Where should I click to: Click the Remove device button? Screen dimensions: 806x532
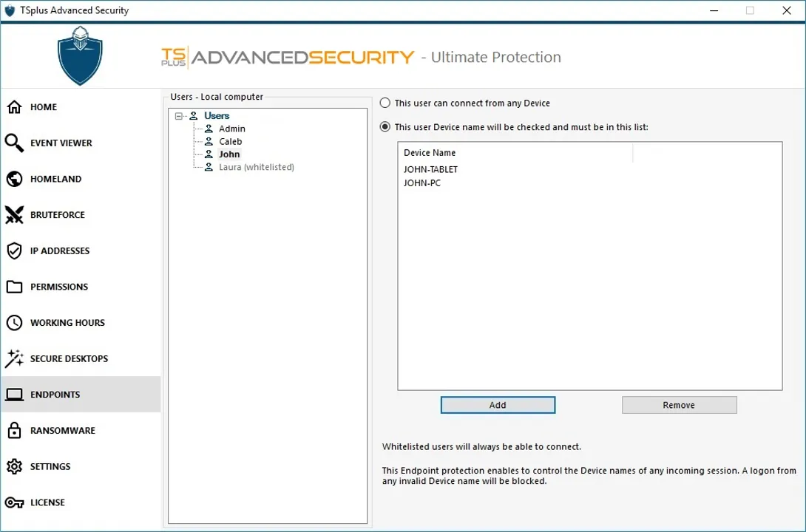click(679, 405)
